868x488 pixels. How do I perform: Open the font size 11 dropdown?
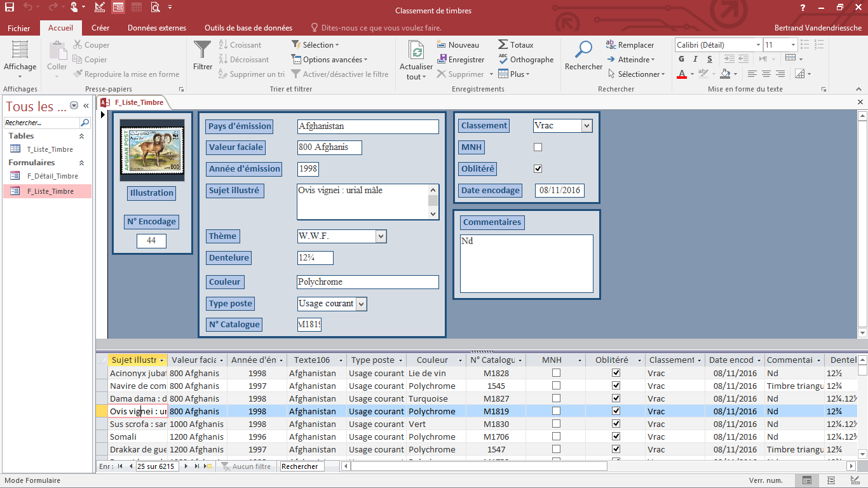click(793, 45)
